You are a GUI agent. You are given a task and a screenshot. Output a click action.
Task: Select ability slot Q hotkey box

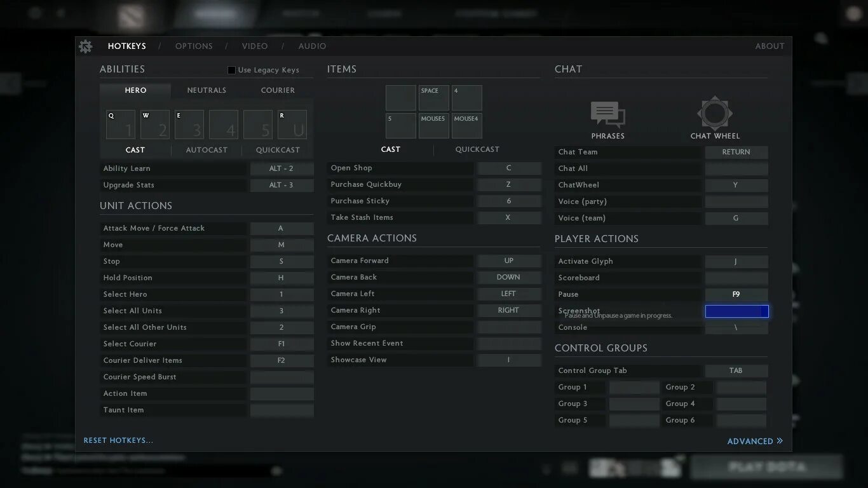click(121, 125)
